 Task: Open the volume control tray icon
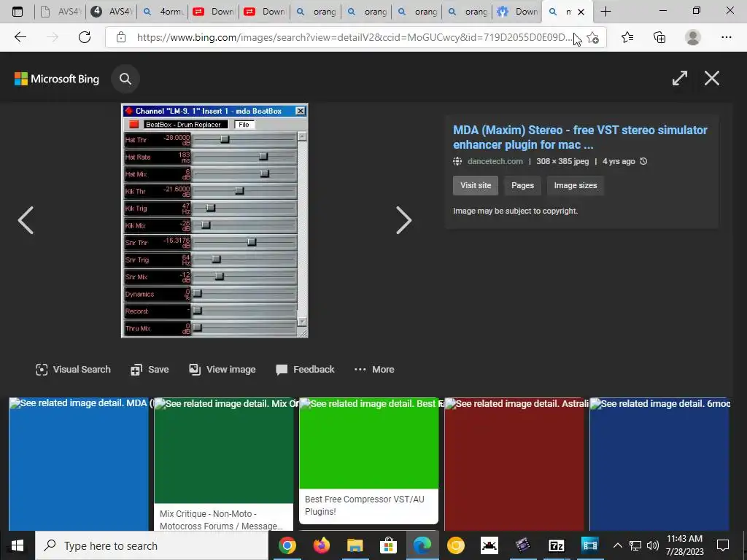point(653,545)
